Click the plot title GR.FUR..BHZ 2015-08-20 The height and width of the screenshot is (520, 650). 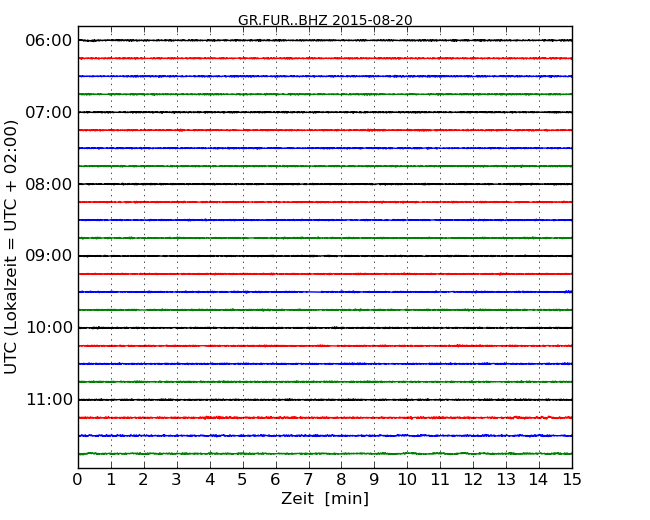click(x=325, y=20)
